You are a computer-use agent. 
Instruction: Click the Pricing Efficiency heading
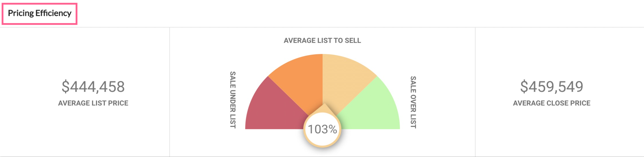click(40, 13)
